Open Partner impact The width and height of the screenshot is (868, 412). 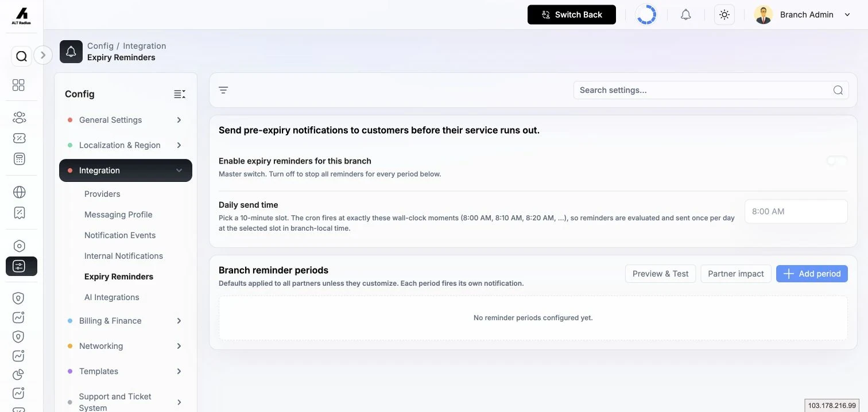click(736, 274)
